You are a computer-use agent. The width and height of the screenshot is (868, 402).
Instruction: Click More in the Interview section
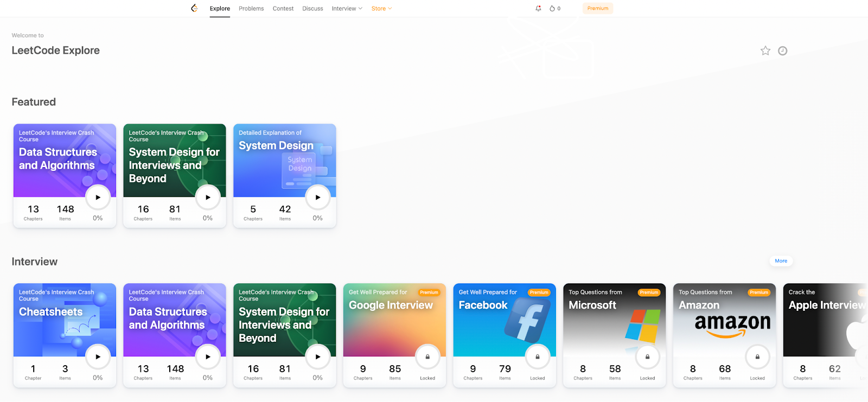[x=781, y=261]
